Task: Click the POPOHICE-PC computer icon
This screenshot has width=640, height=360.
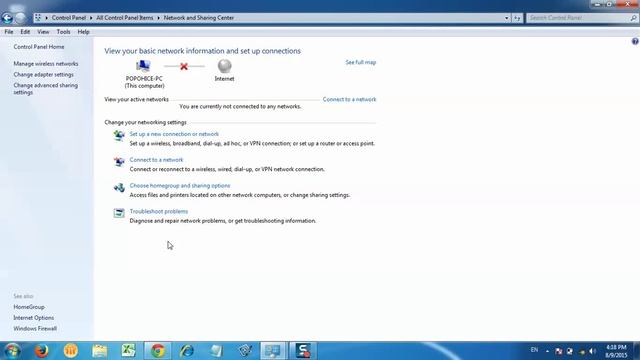Action: click(x=143, y=66)
